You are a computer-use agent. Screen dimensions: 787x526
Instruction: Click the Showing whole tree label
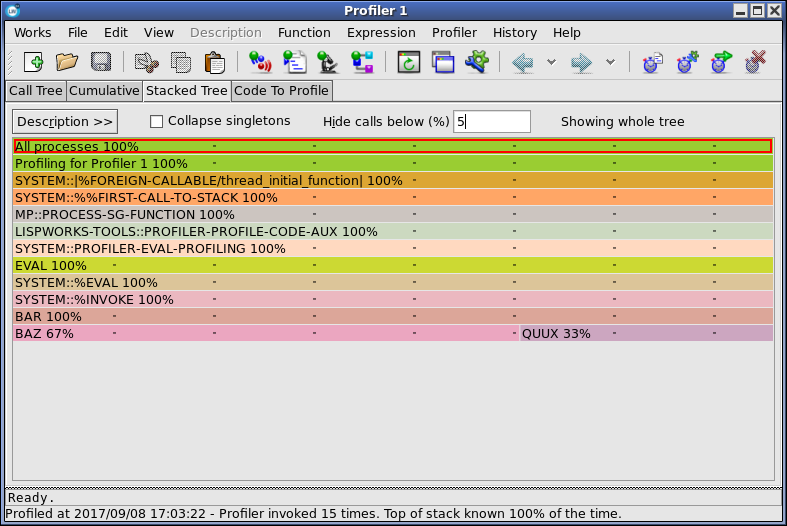(x=622, y=121)
